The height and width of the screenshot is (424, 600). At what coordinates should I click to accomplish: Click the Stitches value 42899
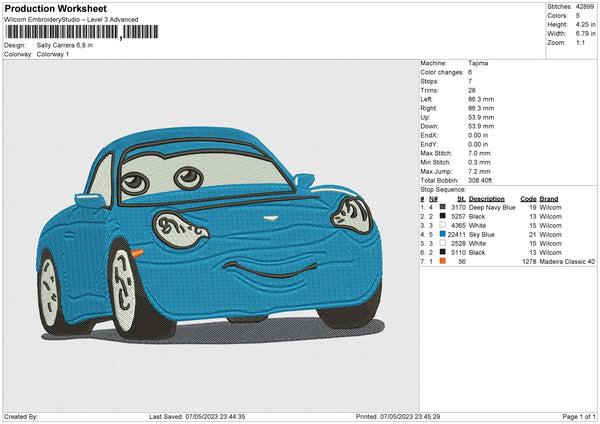(x=585, y=7)
